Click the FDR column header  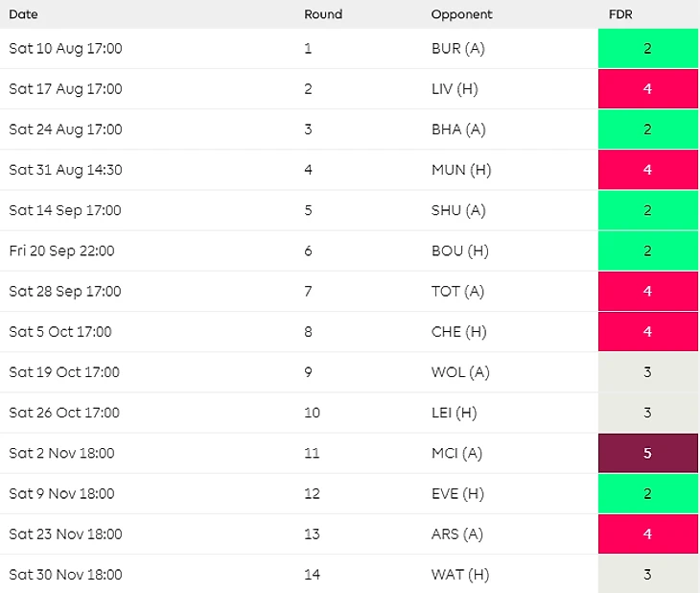620,14
